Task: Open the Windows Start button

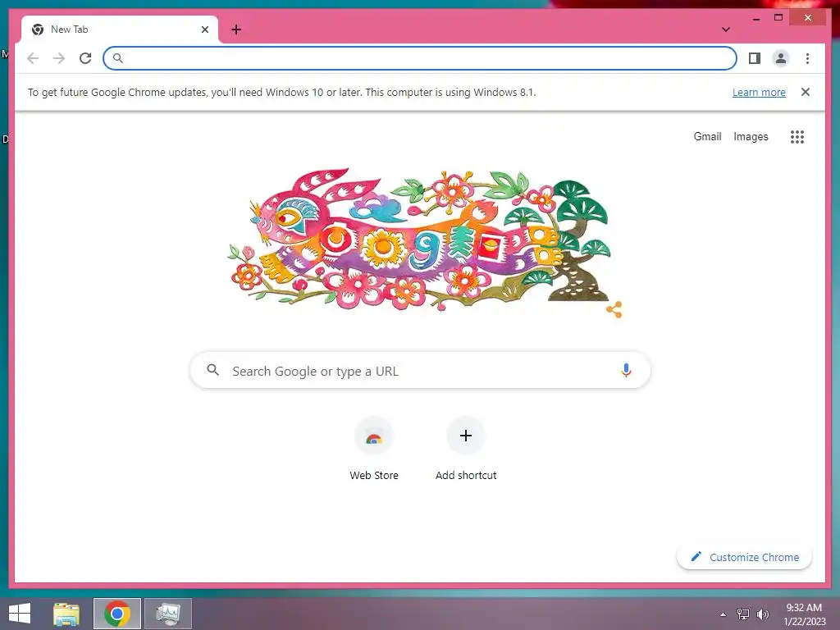Action: (20, 614)
